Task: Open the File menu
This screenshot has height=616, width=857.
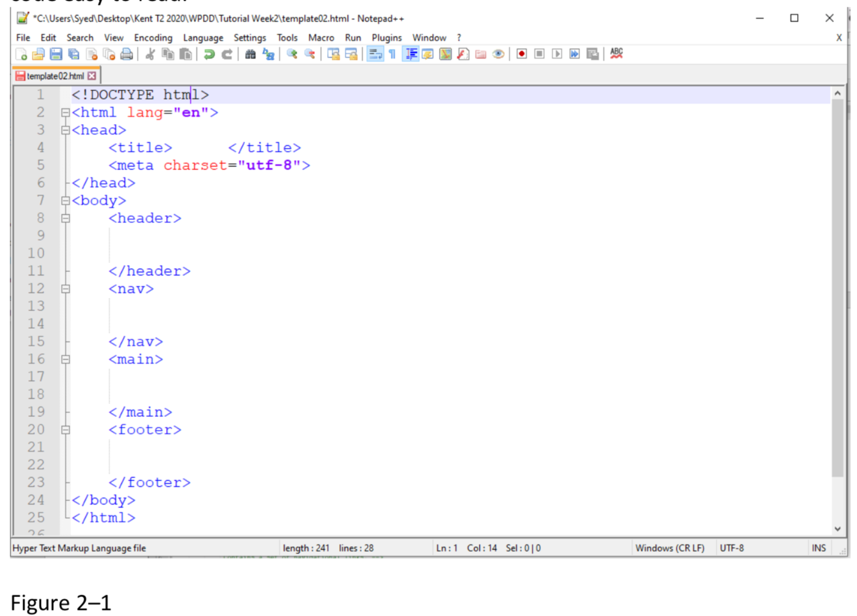Action: click(23, 38)
